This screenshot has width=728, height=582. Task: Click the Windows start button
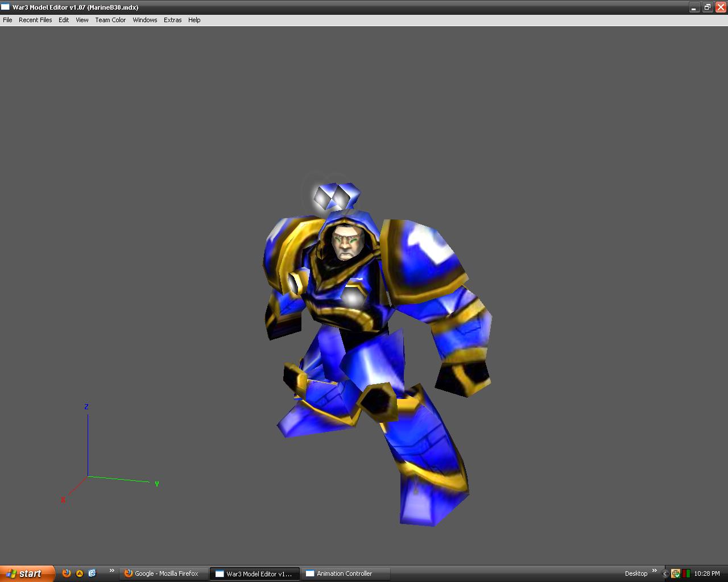(27, 573)
